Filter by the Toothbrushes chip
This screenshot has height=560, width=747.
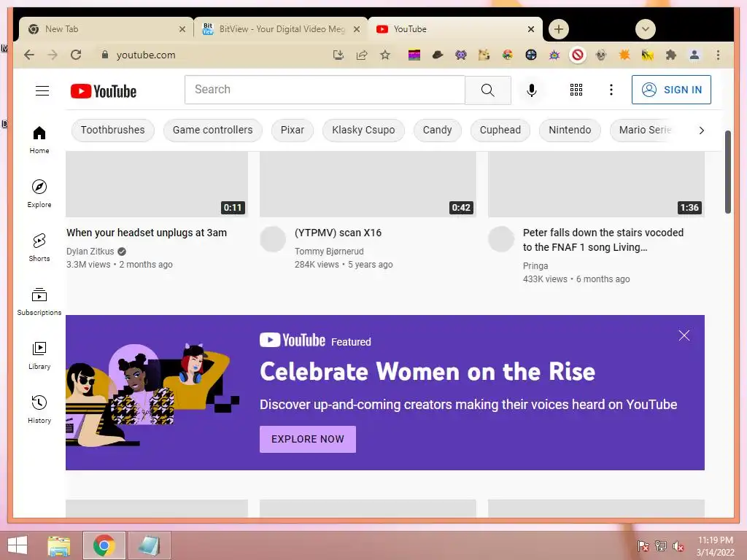(112, 130)
